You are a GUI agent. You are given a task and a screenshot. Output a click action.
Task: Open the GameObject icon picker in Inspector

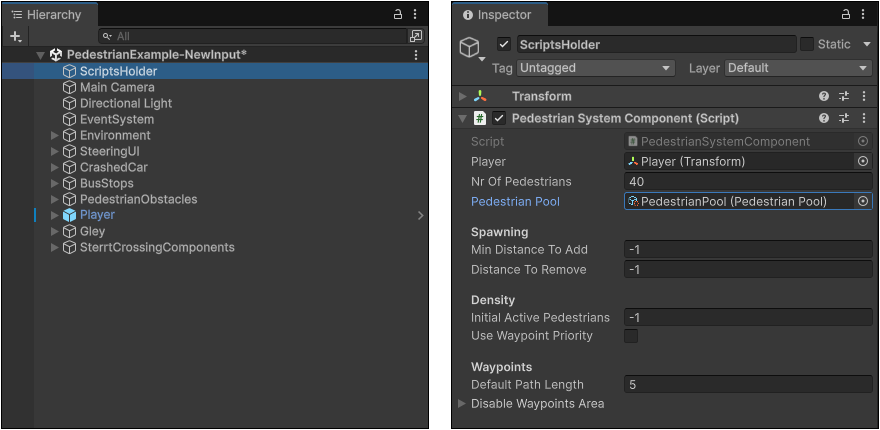pyautogui.click(x=471, y=48)
